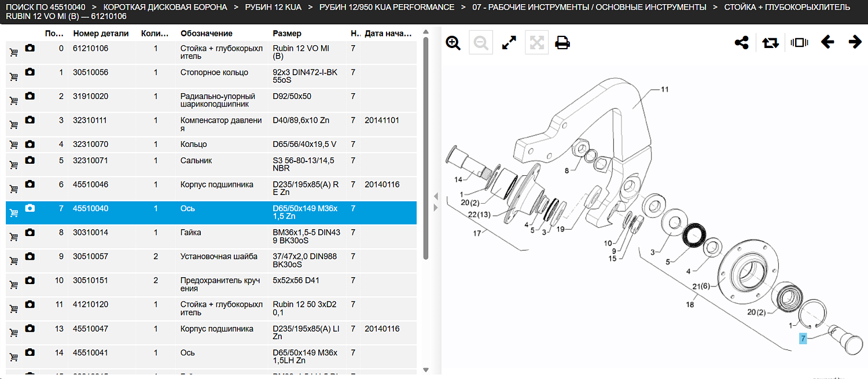
Task: Fit diagram using diagonal arrows icon
Action: (509, 43)
